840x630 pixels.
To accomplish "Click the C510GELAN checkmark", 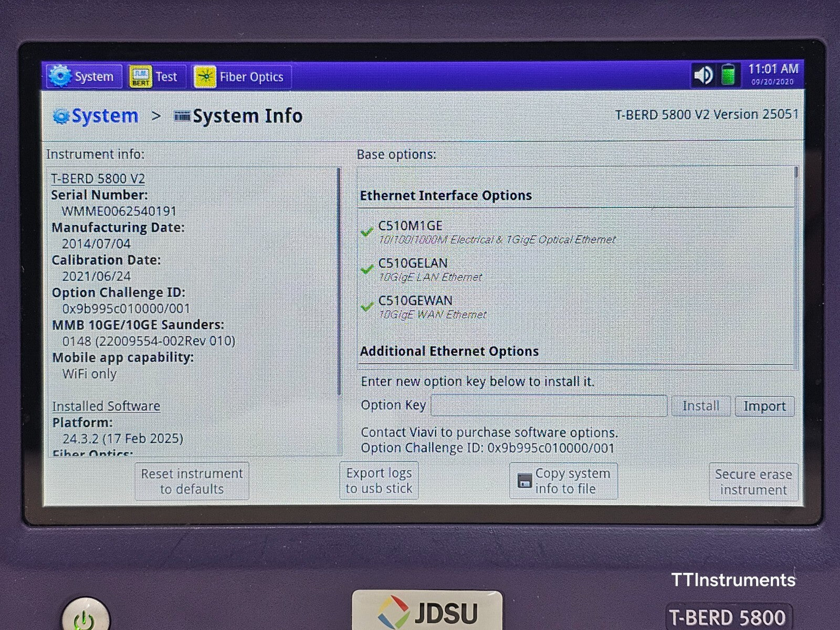I will click(367, 269).
